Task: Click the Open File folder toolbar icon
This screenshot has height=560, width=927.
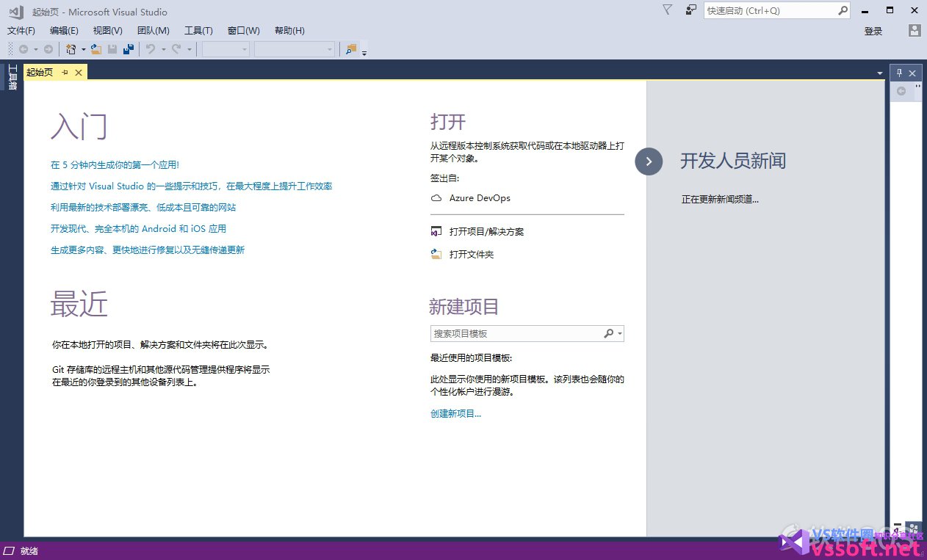Action: click(x=95, y=49)
